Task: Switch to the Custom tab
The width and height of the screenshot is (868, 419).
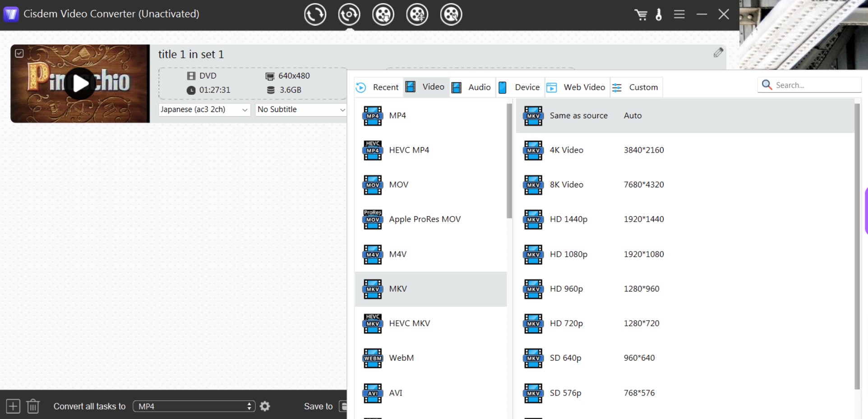Action: click(x=636, y=87)
